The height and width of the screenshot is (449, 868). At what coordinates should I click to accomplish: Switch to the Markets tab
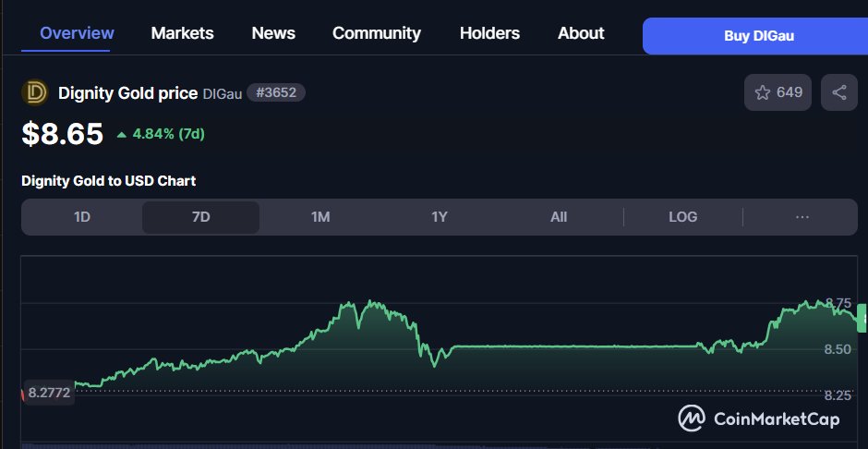(x=182, y=33)
